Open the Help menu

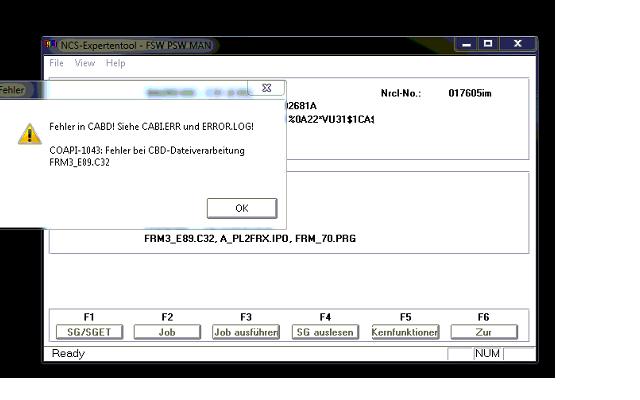pyautogui.click(x=116, y=63)
